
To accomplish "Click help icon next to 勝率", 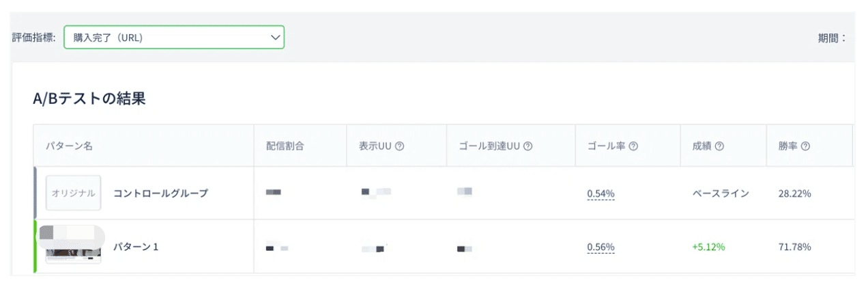I will coord(805,146).
